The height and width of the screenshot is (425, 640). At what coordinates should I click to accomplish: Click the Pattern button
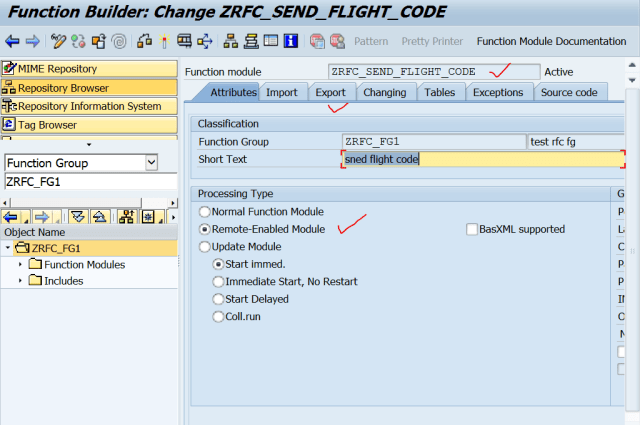coord(371,41)
